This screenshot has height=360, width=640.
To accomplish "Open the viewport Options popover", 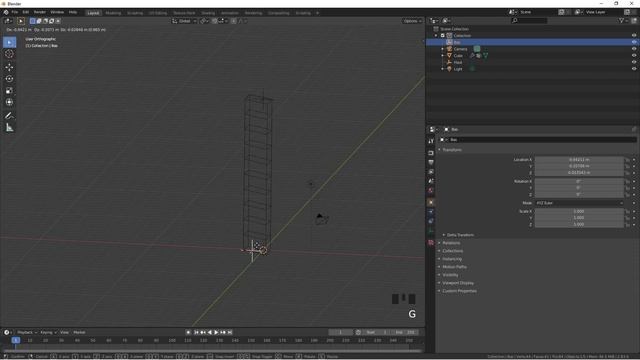I will click(412, 21).
